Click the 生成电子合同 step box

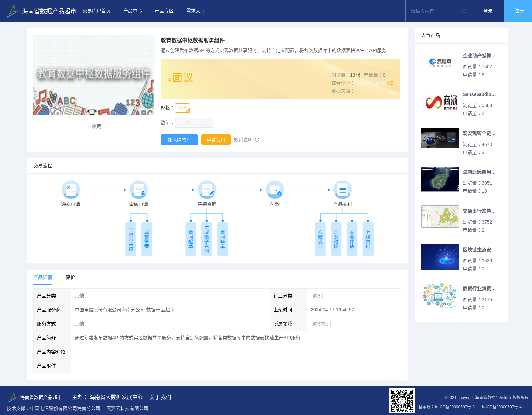pyautogui.click(x=207, y=239)
